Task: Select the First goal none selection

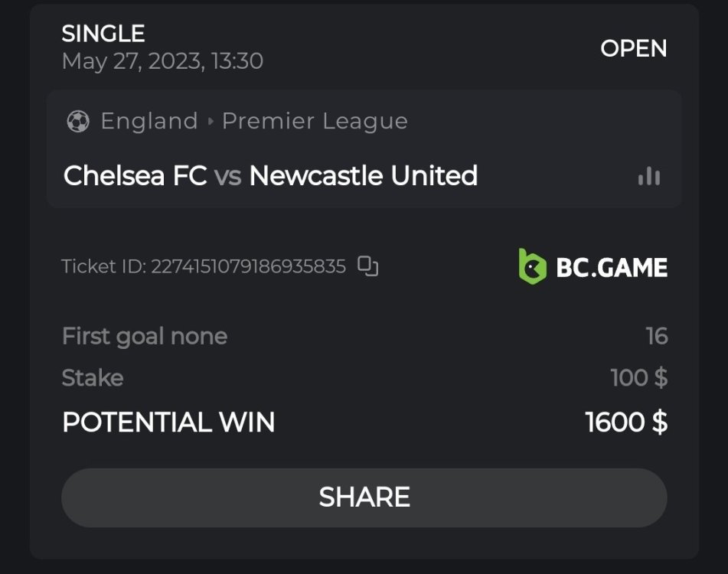Action: [x=145, y=336]
